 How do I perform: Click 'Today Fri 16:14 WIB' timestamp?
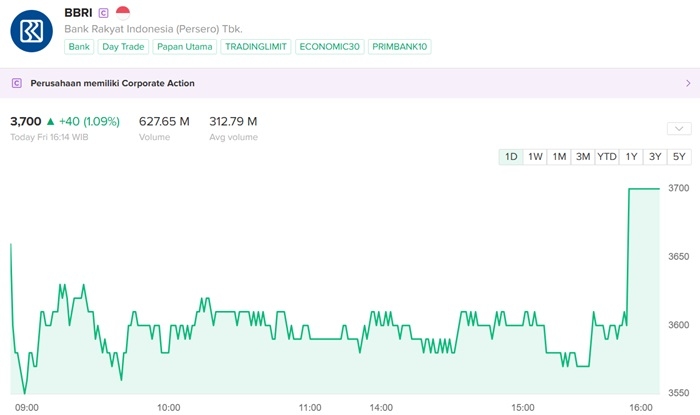[x=49, y=137]
